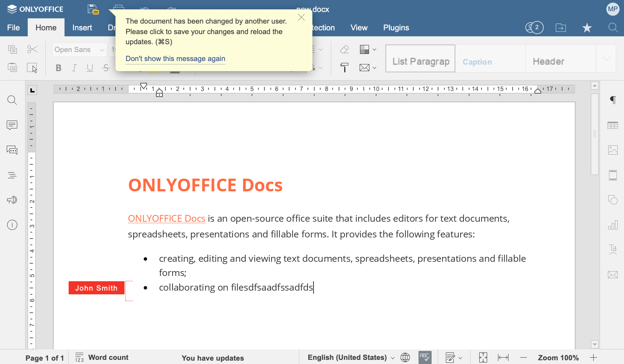This screenshot has height=364, width=624.
Task: Switch to the Plugins tab
Action: click(x=396, y=28)
